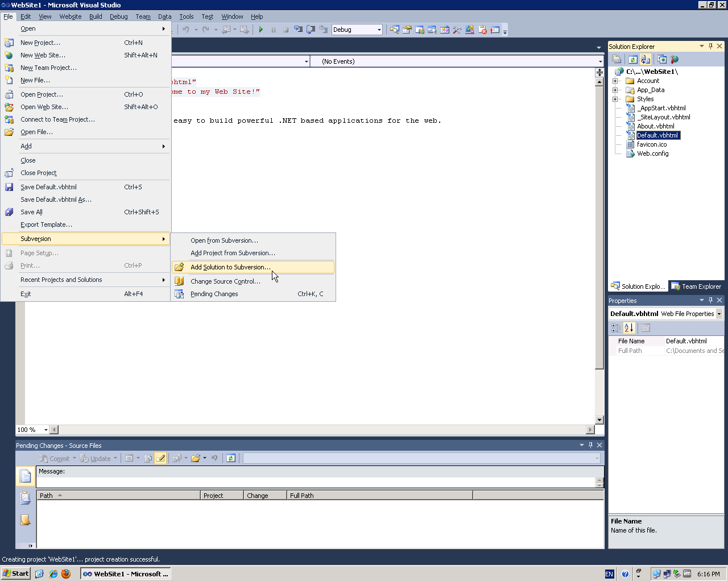
Task: Select Web.config file in Solution Explorer
Action: click(x=652, y=153)
